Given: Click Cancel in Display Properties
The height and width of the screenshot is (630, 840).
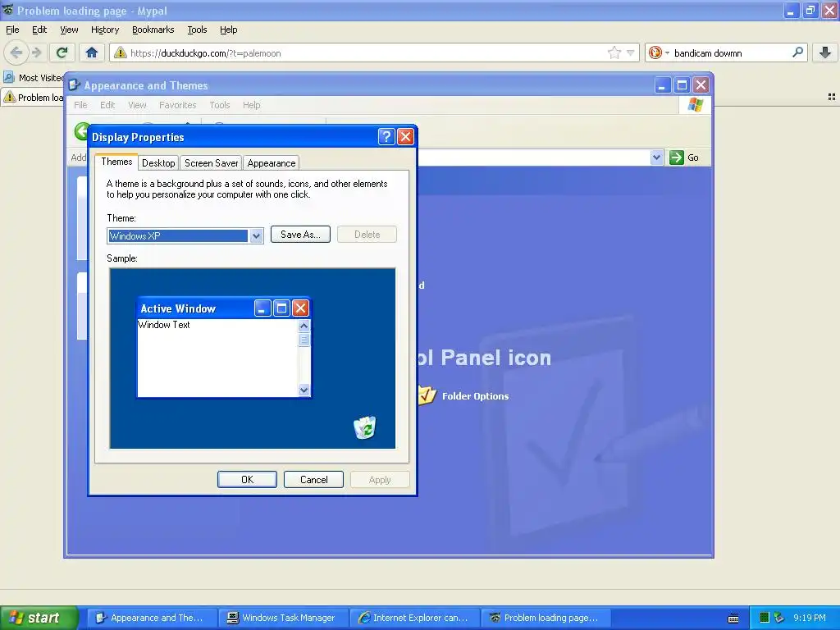Looking at the screenshot, I should tap(313, 479).
